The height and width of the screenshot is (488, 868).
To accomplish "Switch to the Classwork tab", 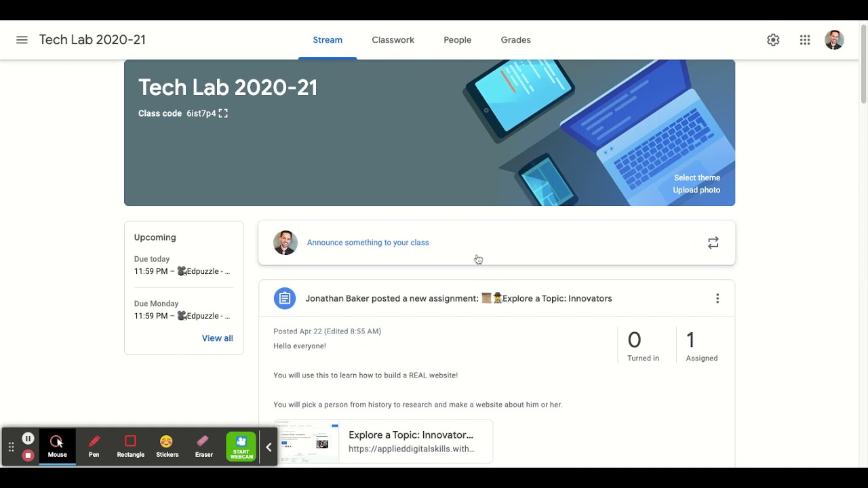I will pyautogui.click(x=393, y=40).
